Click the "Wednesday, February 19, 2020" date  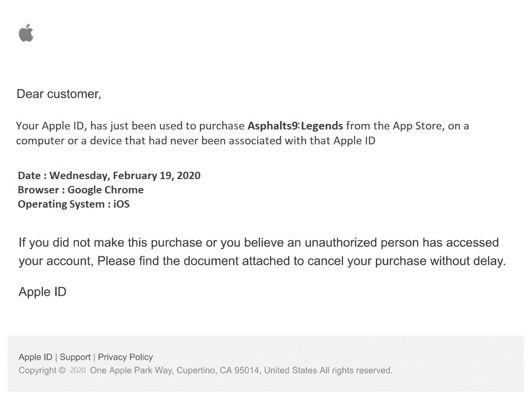pyautogui.click(x=125, y=176)
